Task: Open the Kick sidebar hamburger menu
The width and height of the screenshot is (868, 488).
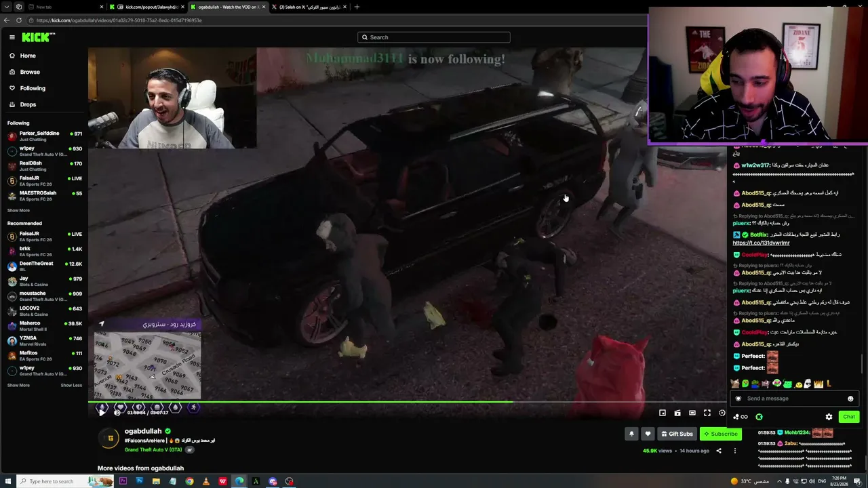Action: point(12,37)
